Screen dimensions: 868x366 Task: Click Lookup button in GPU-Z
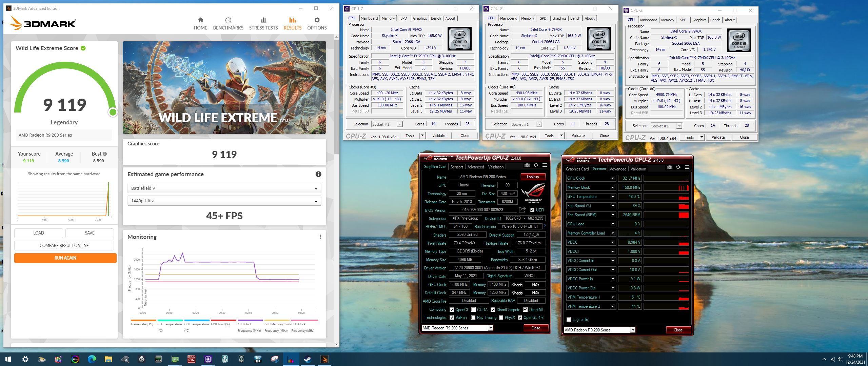[x=533, y=177]
